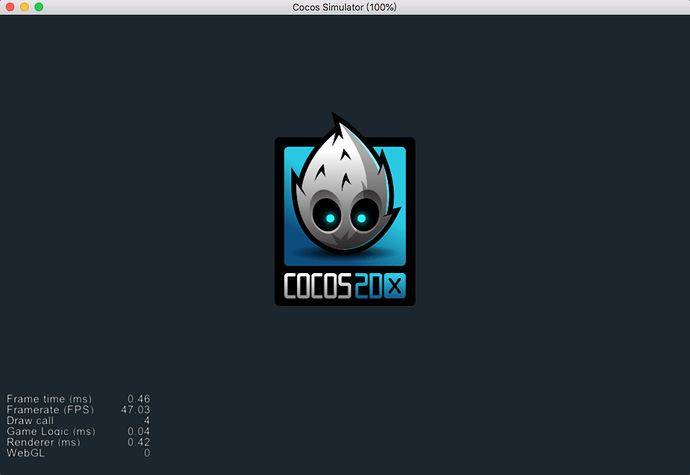Maximize the Cocos Simulator window
The height and width of the screenshot is (475, 690).
39,7
